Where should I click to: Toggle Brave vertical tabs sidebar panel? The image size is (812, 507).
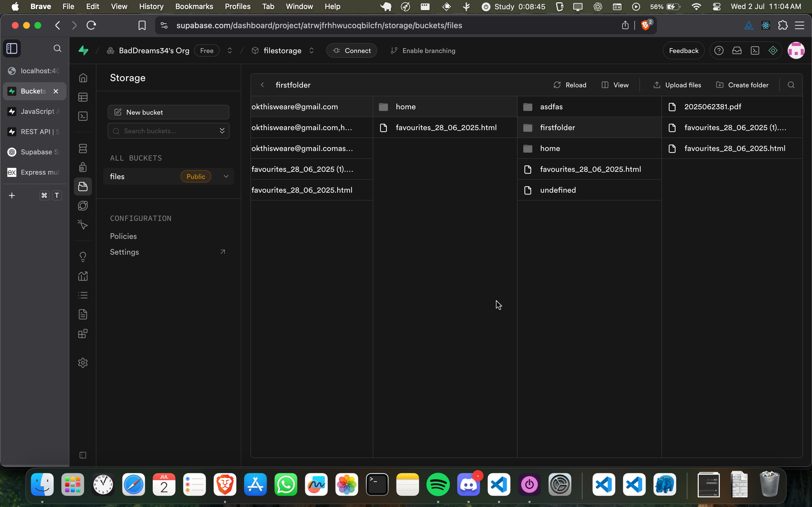[x=12, y=49]
